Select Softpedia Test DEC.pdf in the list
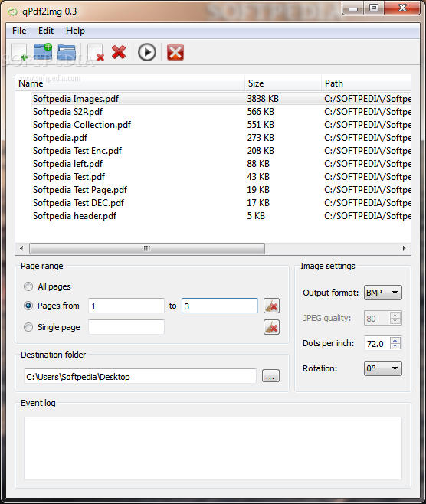Viewport: 426px width, 504px height. click(x=78, y=203)
